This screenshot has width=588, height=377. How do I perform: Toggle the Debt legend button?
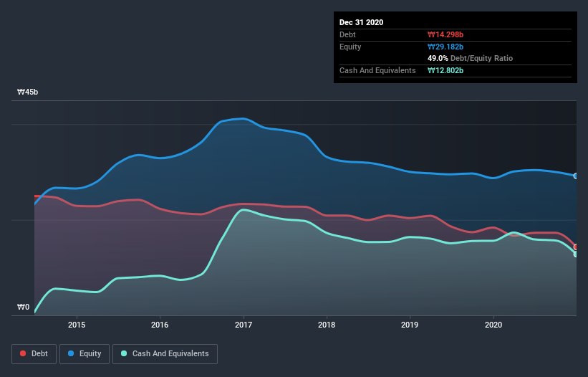tap(34, 354)
